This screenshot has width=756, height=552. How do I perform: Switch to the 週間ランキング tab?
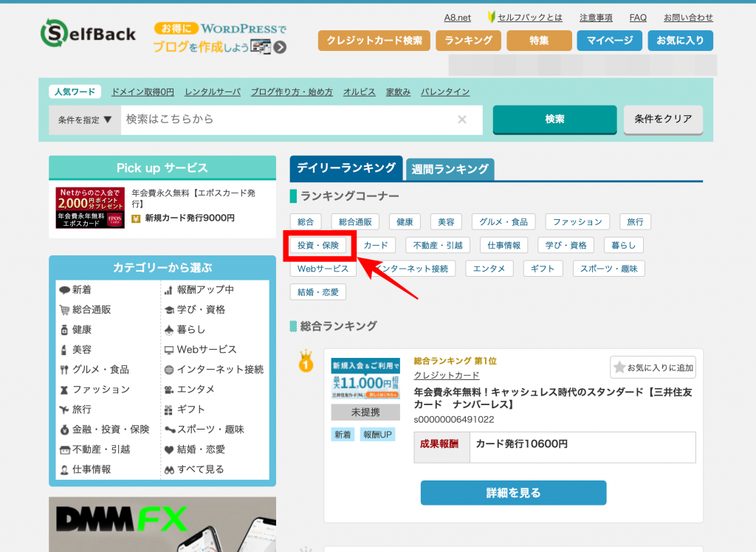click(x=450, y=169)
